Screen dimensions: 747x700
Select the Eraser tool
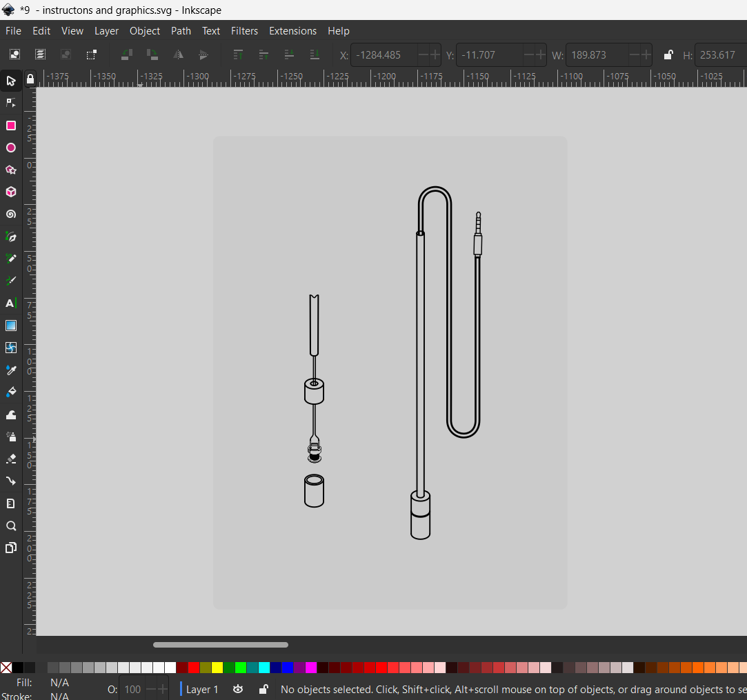coord(11,459)
